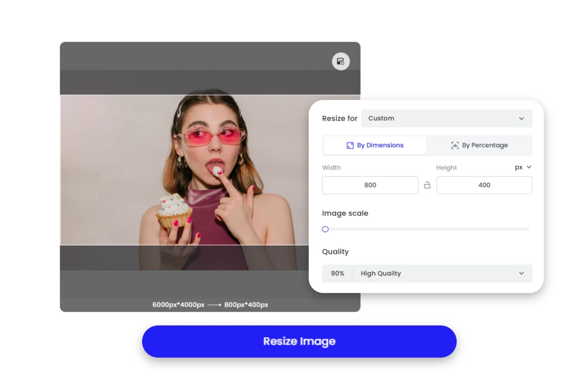Click the padlock icon between Width and Height
Image resolution: width=588 pixels, height=392 pixels.
click(427, 185)
